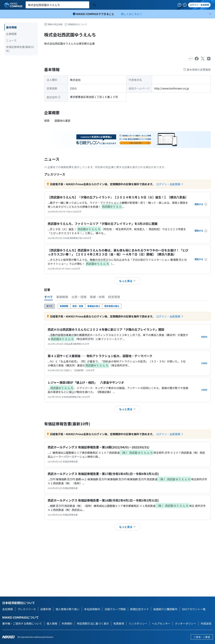This screenshot has width=215, height=644.
Task: Open the 業績・財務 tab
Action: point(97,297)
